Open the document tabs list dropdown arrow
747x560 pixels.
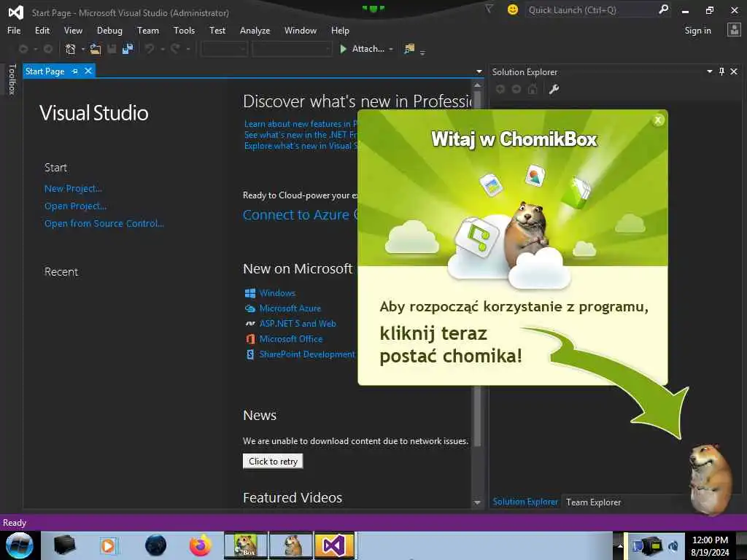(x=479, y=72)
